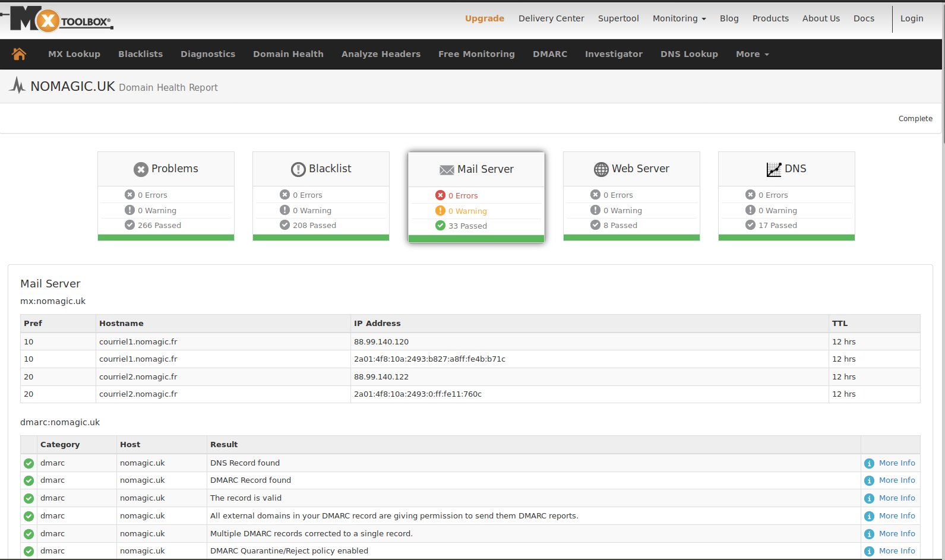Click IPv6 address ending fe11:760c
The image size is (945, 560).
tap(418, 394)
